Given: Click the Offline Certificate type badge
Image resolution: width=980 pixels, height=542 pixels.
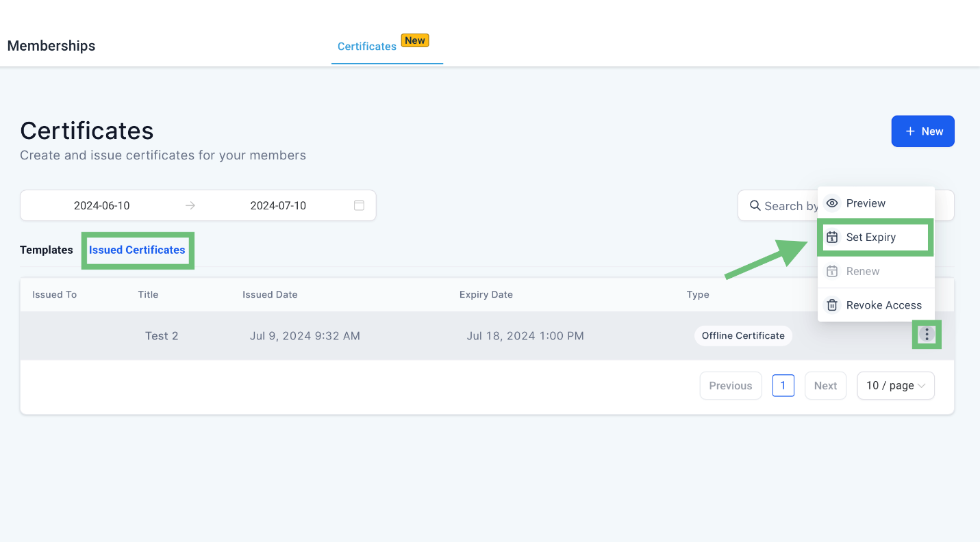Looking at the screenshot, I should tap(743, 335).
